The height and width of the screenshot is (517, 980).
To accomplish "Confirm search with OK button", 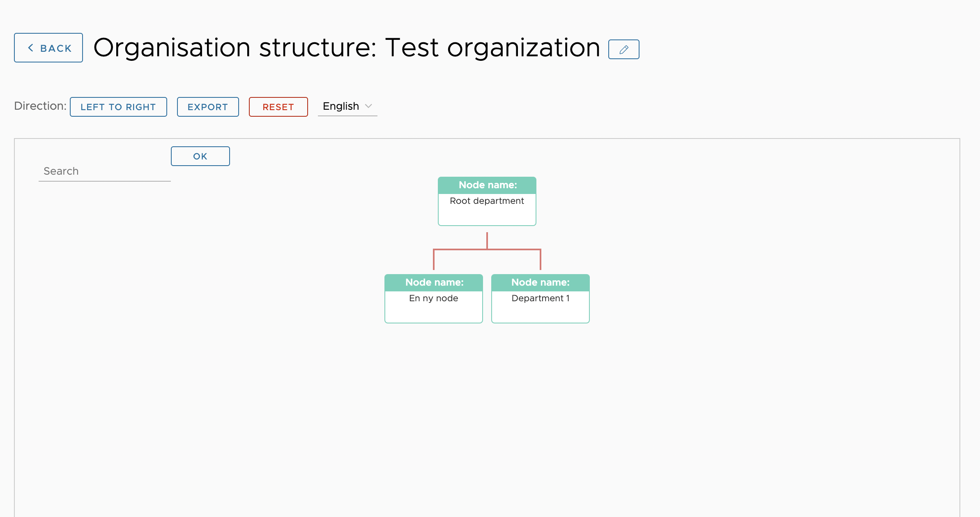I will click(x=200, y=156).
